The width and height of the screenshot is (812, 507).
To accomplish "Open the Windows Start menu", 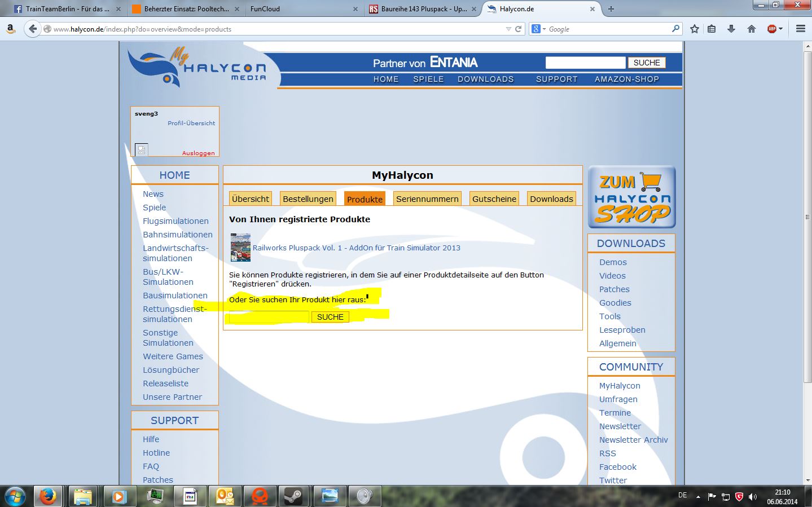I will (15, 496).
